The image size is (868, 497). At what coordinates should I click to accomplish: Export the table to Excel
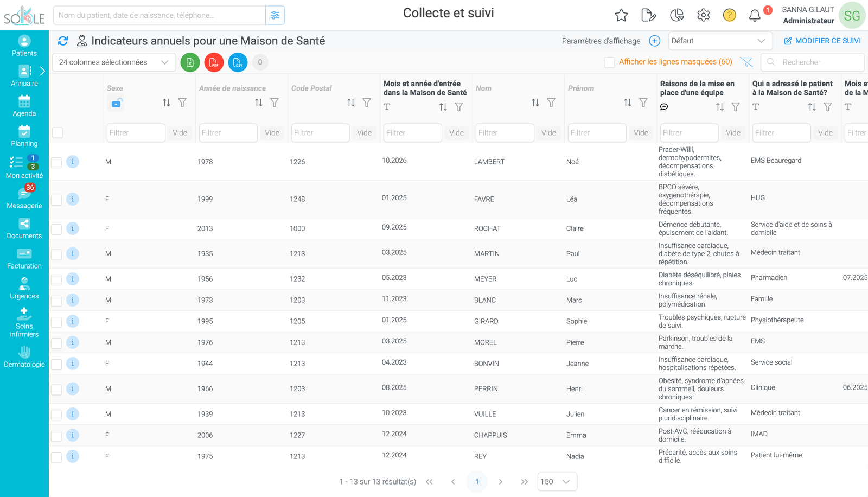(x=190, y=62)
